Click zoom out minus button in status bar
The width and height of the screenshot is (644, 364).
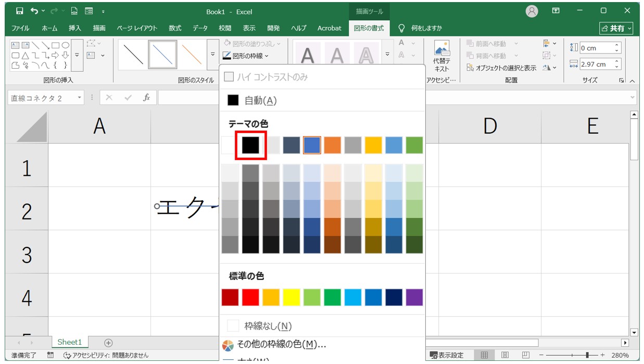[541, 355]
